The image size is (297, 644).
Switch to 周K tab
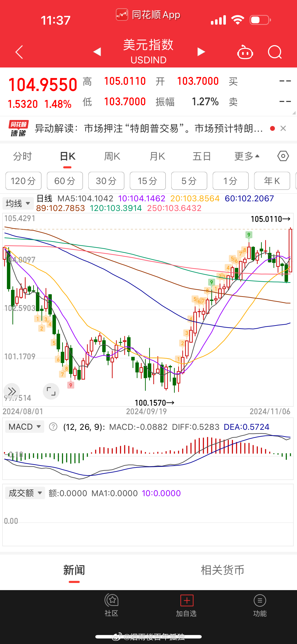pos(112,156)
